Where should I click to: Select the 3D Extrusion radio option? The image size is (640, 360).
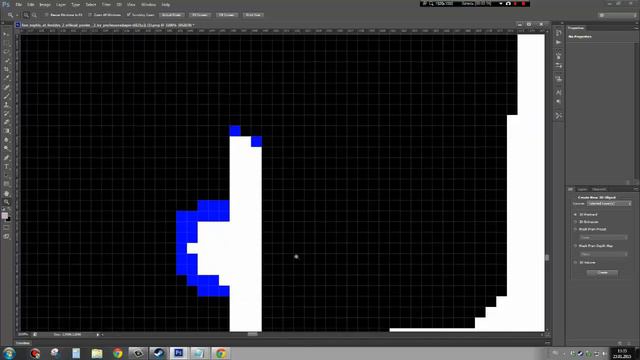pos(576,222)
